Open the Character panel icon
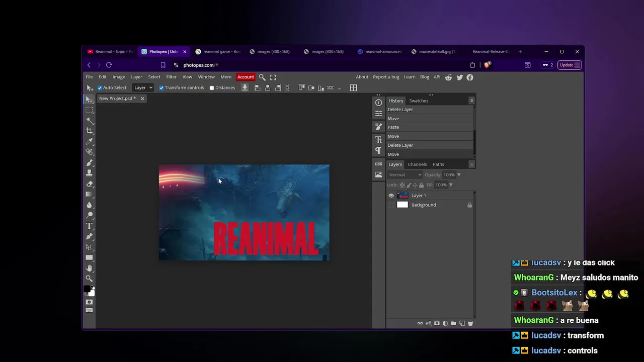This screenshot has width=644, height=362. (378, 140)
